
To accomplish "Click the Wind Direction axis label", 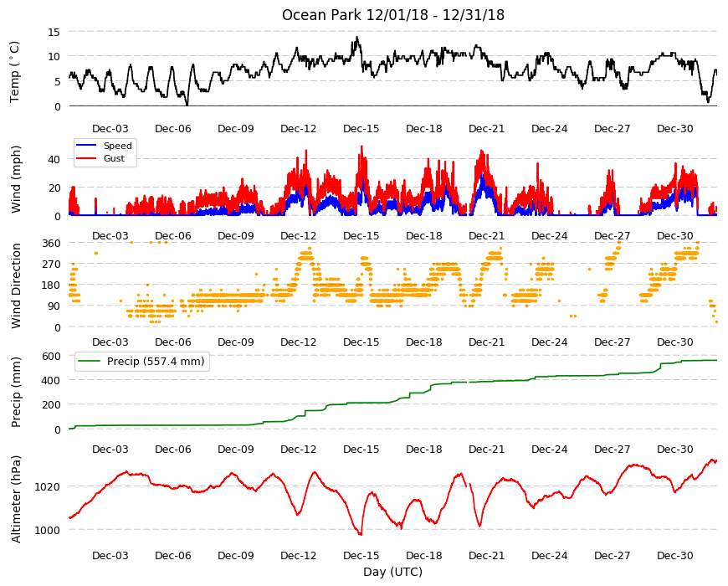I will 16,286.
